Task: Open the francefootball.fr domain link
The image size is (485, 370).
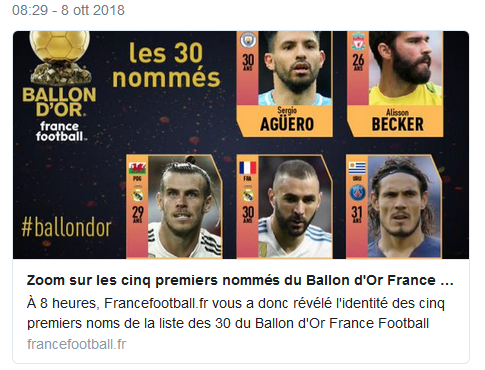Action: (77, 344)
